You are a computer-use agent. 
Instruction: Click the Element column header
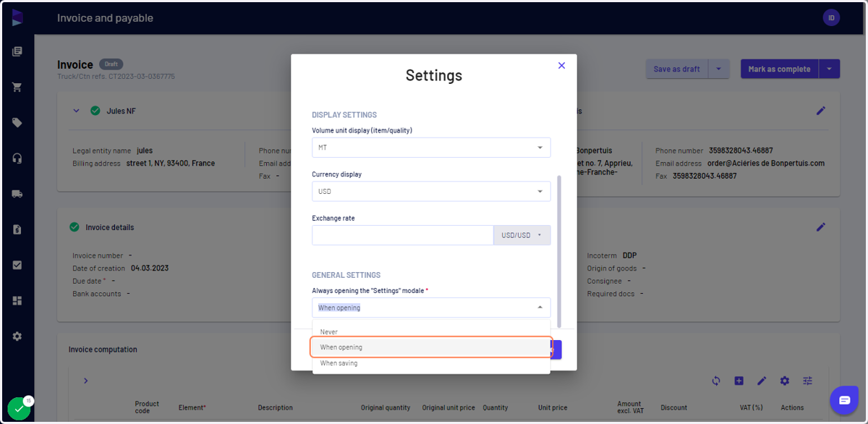coord(192,408)
